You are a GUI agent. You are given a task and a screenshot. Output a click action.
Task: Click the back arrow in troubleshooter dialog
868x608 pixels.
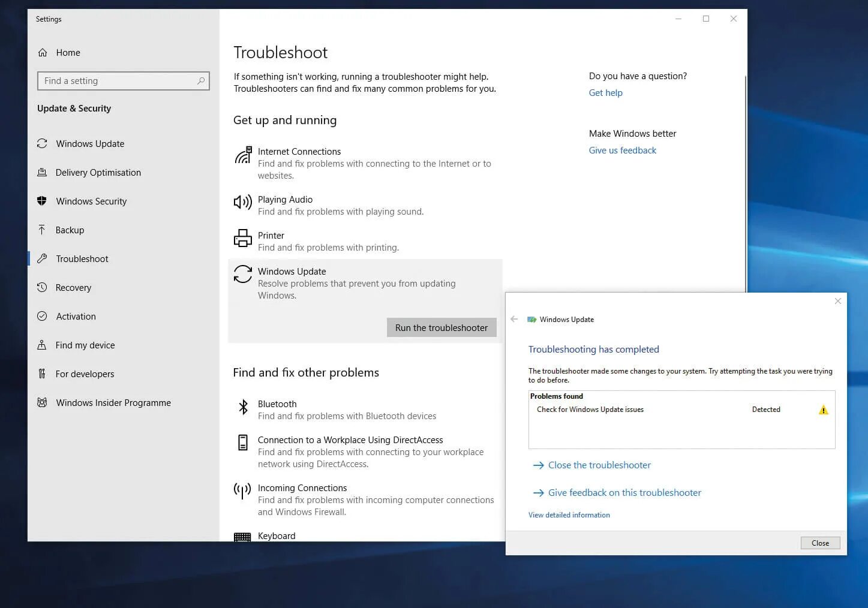pyautogui.click(x=514, y=320)
